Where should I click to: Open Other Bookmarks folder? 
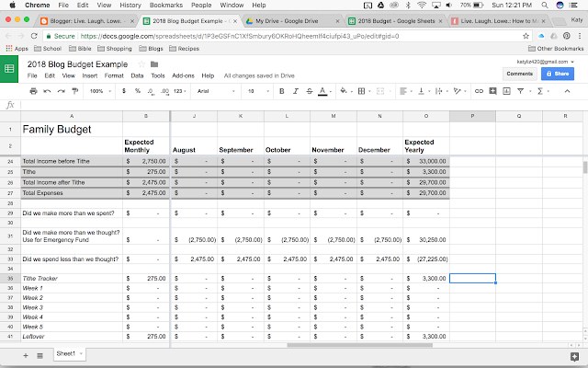(x=556, y=49)
